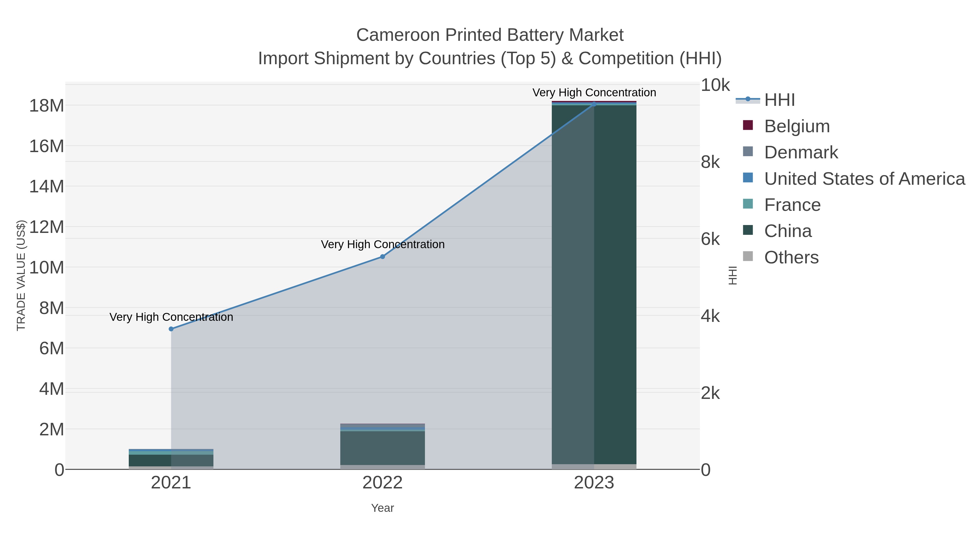Viewport: 980px width, 551px height.
Task: Click the China dark green swatch
Action: point(748,230)
